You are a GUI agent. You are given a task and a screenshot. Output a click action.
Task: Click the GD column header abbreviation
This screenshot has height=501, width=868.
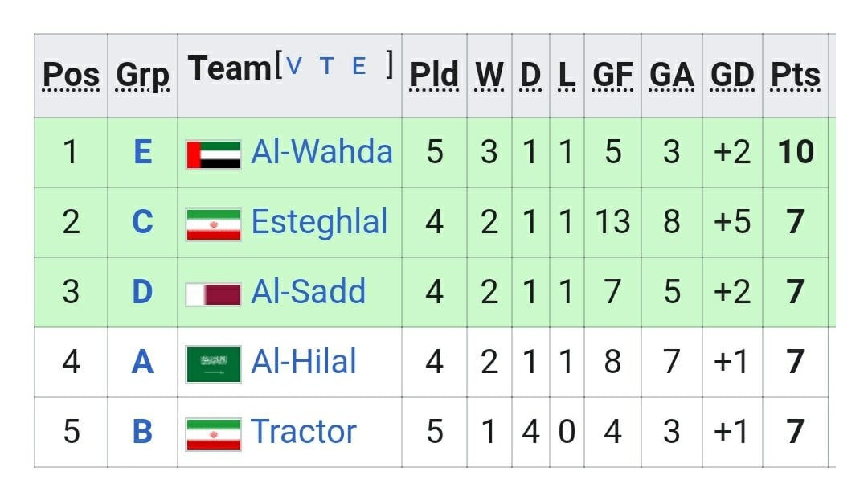[732, 75]
